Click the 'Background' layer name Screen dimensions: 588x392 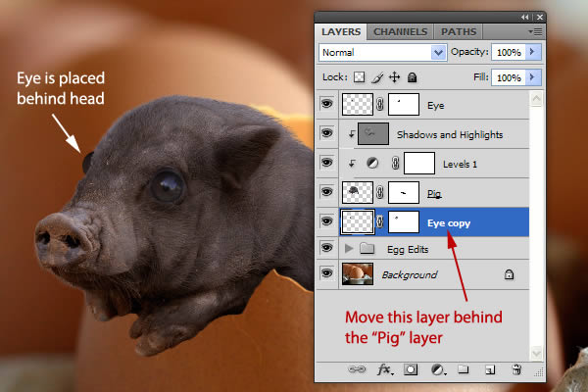(410, 275)
